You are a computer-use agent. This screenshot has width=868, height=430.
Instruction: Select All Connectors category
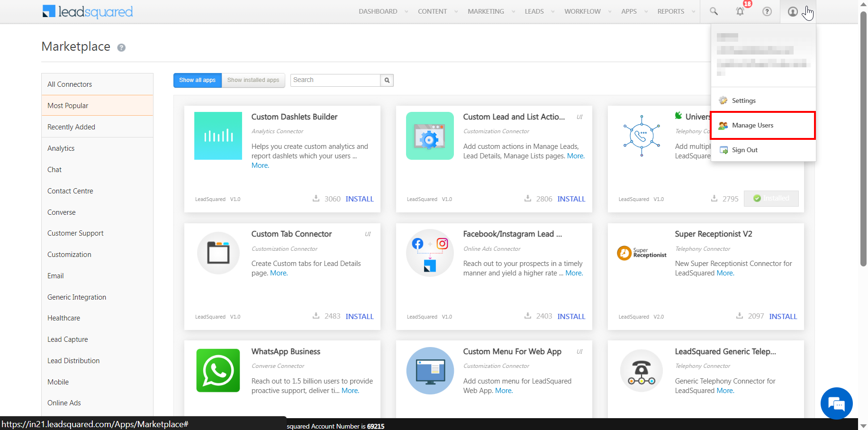click(x=97, y=84)
